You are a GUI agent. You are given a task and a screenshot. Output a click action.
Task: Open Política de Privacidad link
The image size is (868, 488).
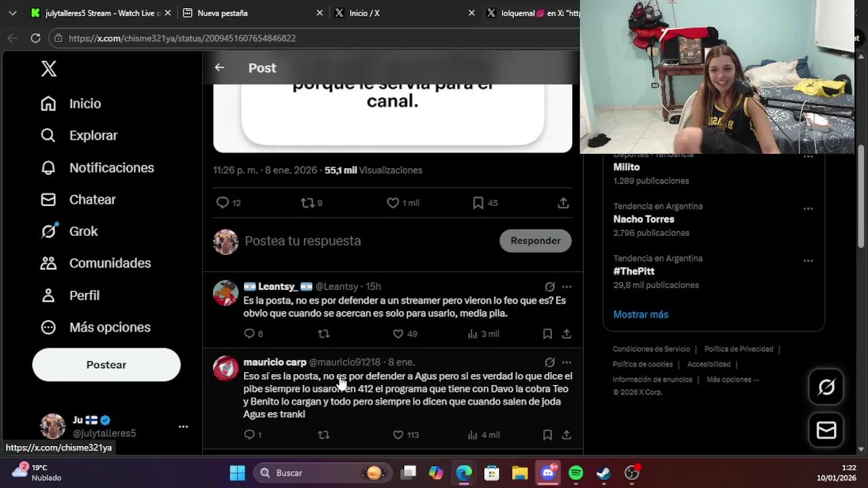pyautogui.click(x=738, y=349)
